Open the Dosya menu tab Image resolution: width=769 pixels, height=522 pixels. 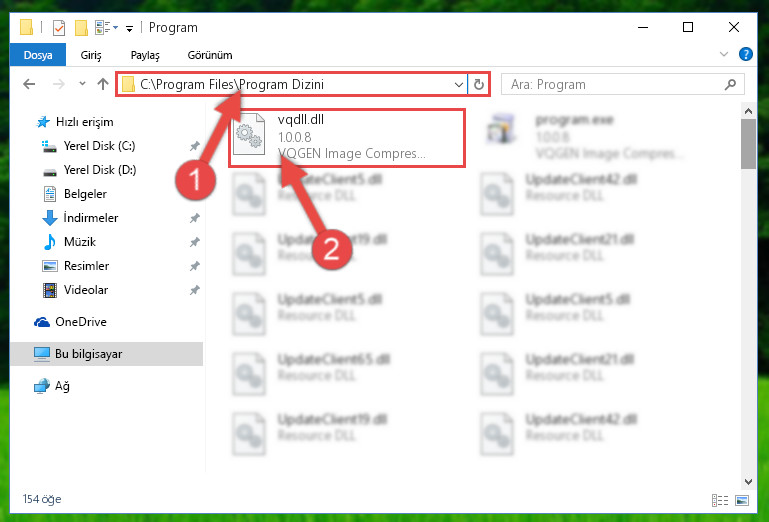coord(38,54)
